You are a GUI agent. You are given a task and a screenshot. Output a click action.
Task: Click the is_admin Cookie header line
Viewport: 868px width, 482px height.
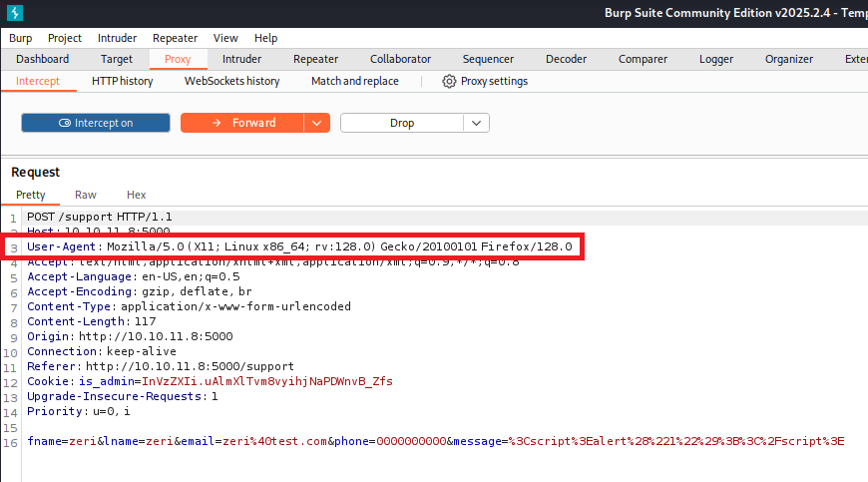pos(210,381)
